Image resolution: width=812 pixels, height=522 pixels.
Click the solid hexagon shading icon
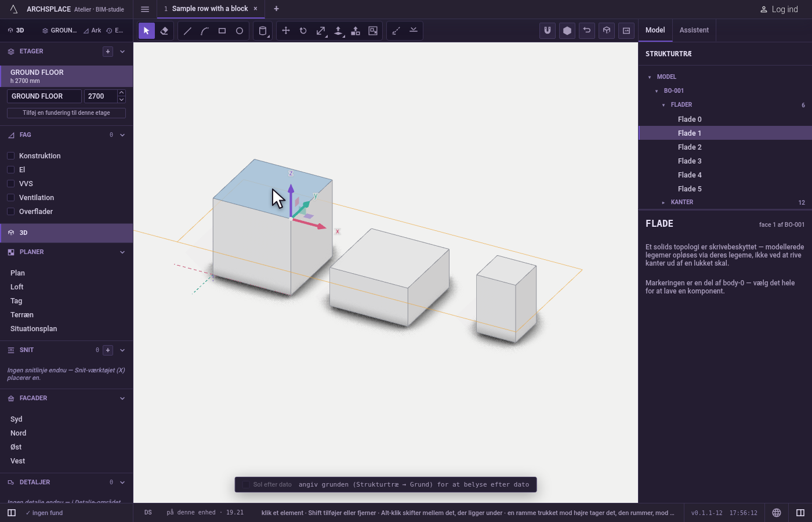pyautogui.click(x=567, y=31)
